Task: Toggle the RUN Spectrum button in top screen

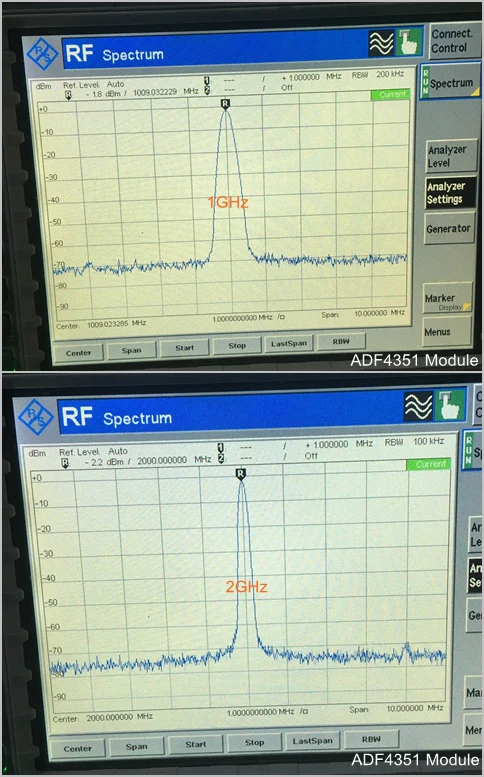Action: tap(450, 82)
